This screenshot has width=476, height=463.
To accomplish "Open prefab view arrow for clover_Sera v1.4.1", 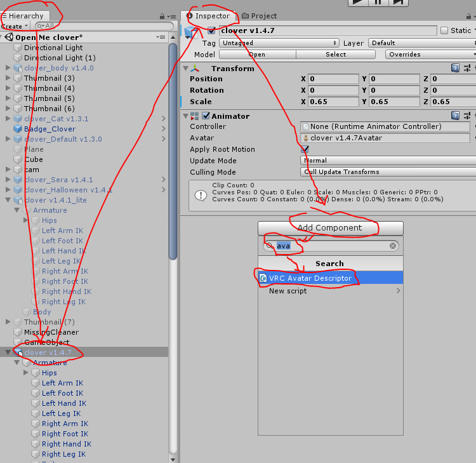I will point(164,180).
